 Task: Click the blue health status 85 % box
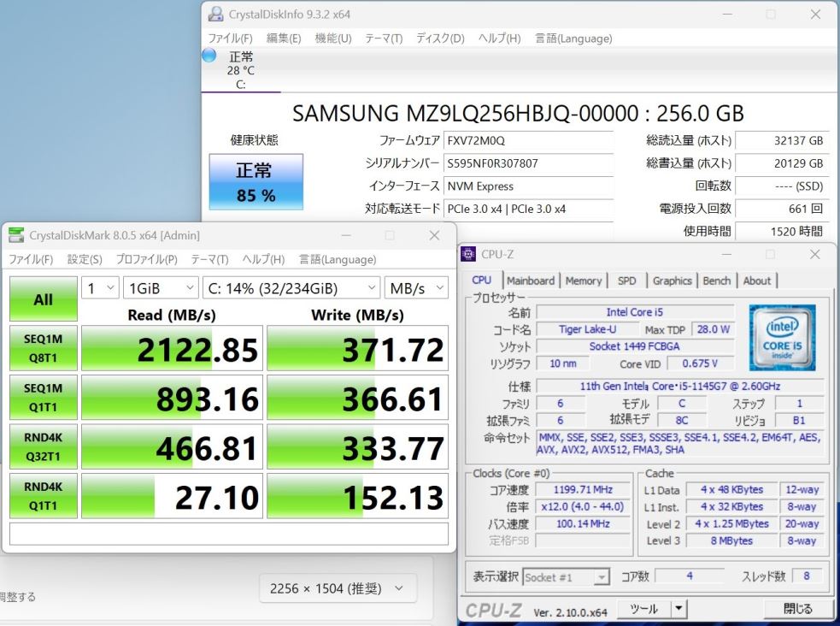(256, 181)
